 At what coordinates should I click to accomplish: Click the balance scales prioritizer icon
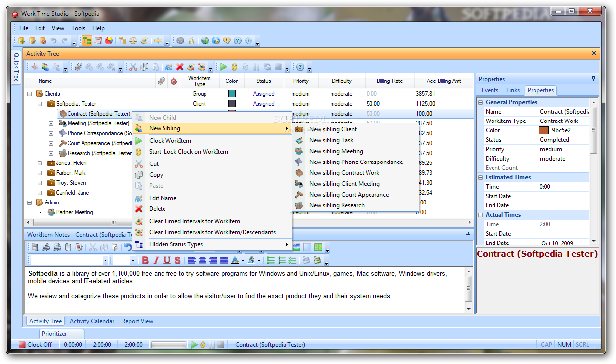click(x=133, y=40)
